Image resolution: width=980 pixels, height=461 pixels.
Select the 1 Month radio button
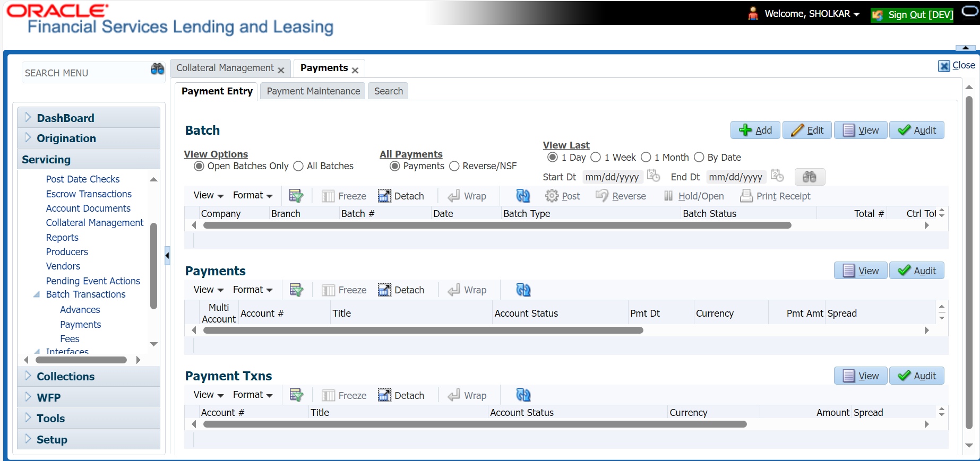pyautogui.click(x=646, y=157)
